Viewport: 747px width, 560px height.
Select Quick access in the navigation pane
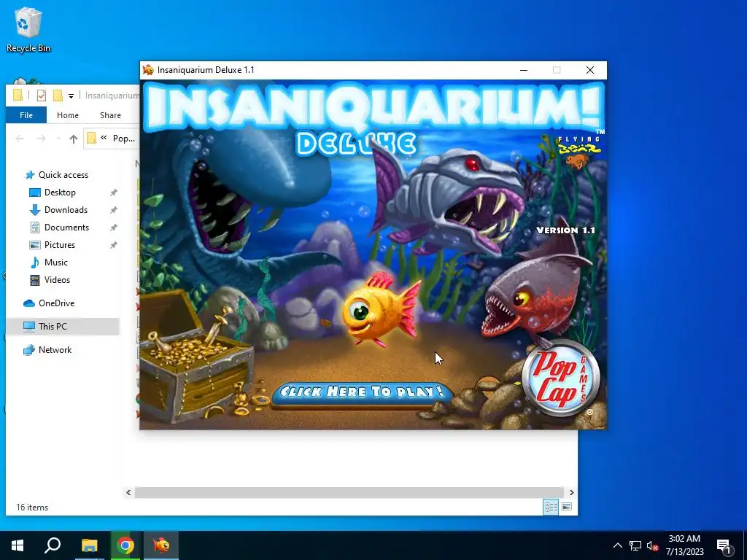63,175
